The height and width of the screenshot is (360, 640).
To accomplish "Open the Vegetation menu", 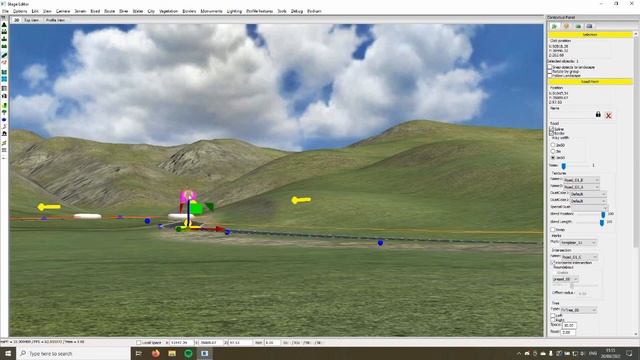I will (x=168, y=11).
